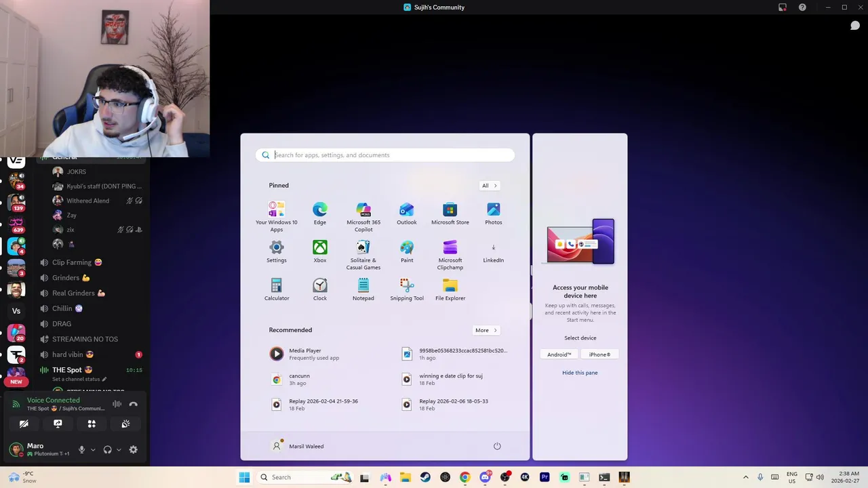Open Microsoft Clipchamp
868x488 pixels.
coord(450,255)
